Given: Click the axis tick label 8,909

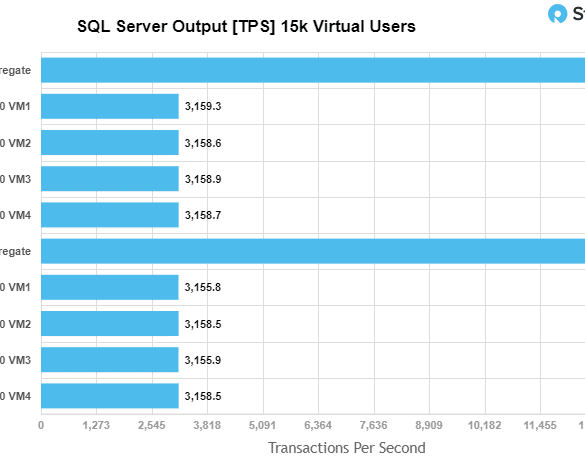Looking at the screenshot, I should [x=429, y=425].
